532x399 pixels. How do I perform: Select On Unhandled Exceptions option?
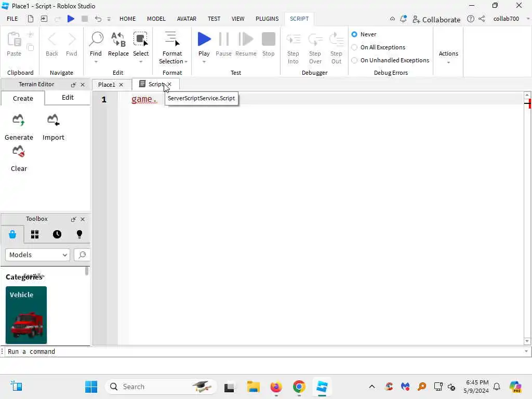(x=354, y=60)
